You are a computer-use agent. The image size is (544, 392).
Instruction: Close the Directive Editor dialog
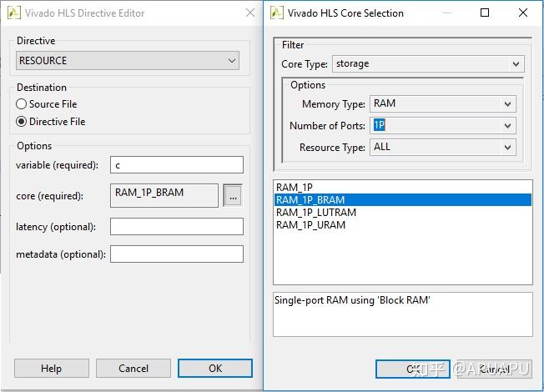pyautogui.click(x=250, y=13)
